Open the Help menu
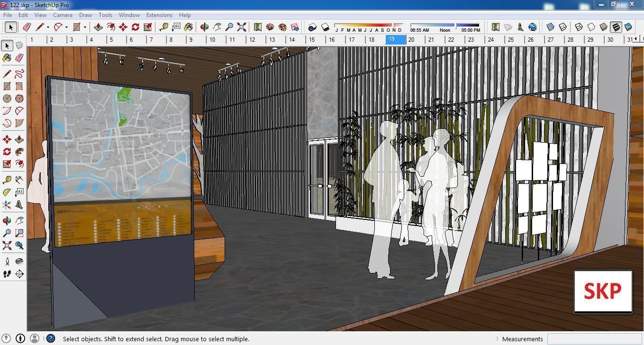Screen dimensions: 644x345 coord(185,15)
